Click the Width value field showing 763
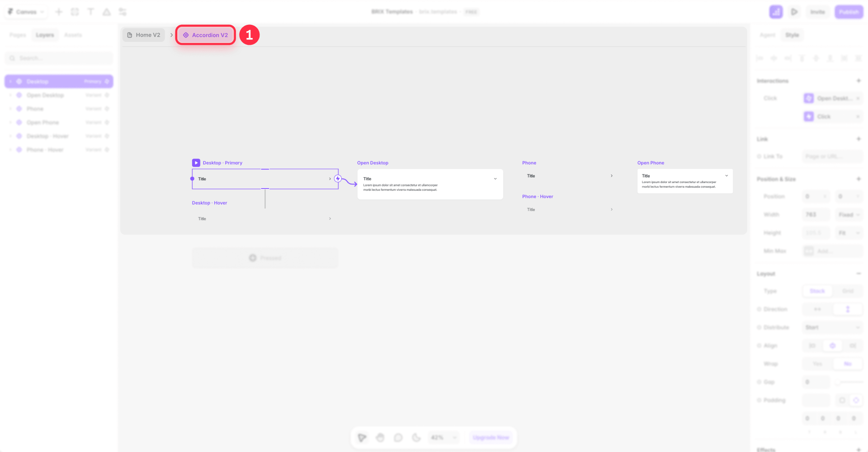The width and height of the screenshot is (868, 452). pos(816,215)
